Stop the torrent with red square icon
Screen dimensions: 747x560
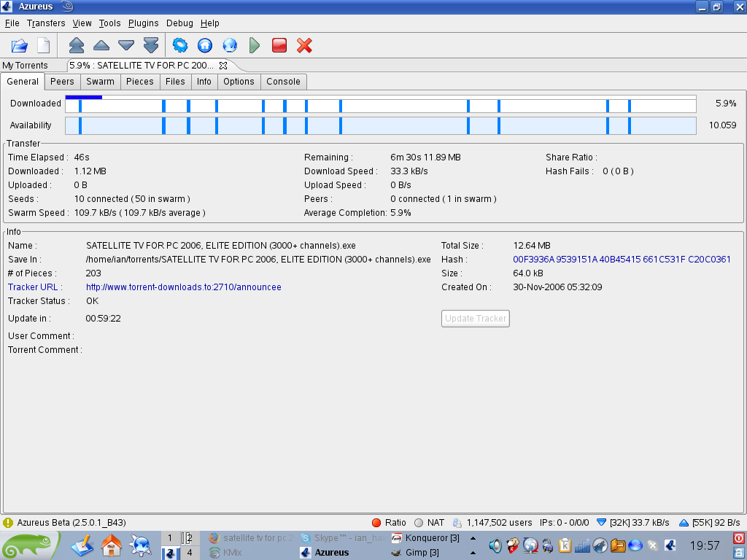279,46
